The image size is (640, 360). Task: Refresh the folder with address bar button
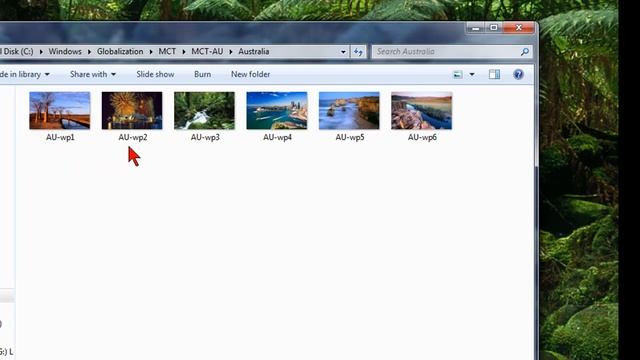[358, 52]
